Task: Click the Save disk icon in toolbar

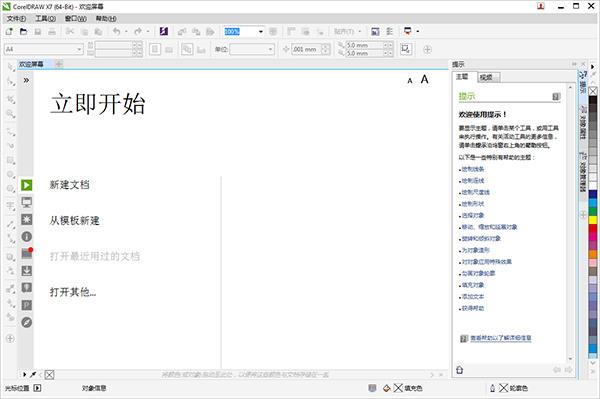Action: (x=38, y=31)
